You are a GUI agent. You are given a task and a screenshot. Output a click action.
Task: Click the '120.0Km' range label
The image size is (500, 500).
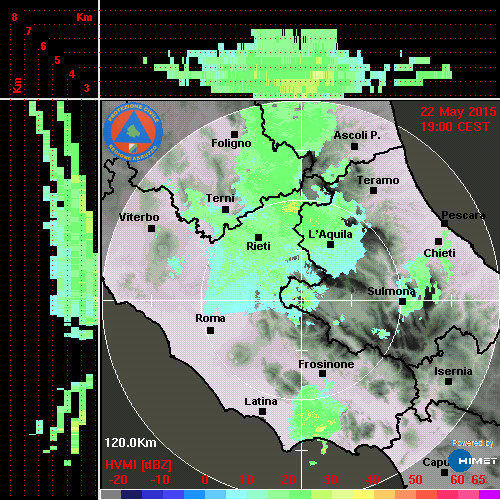click(x=130, y=443)
